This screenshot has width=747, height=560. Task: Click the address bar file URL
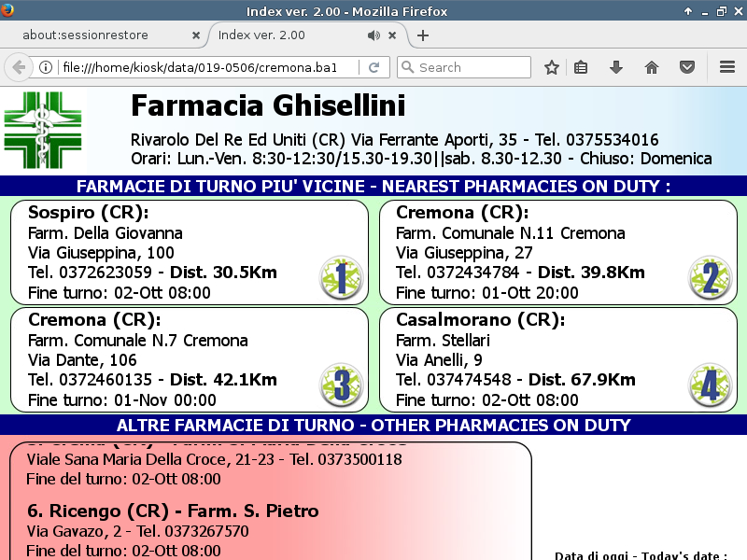(x=205, y=67)
